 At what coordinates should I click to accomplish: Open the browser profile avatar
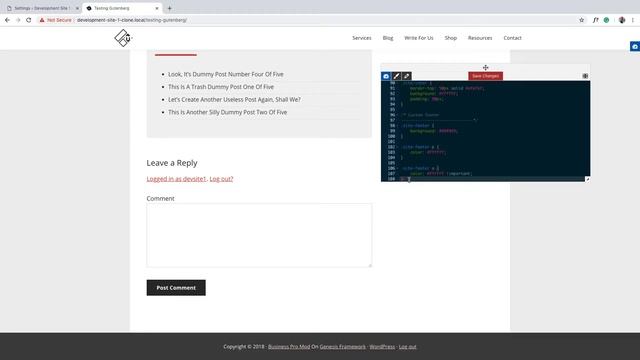click(622, 20)
